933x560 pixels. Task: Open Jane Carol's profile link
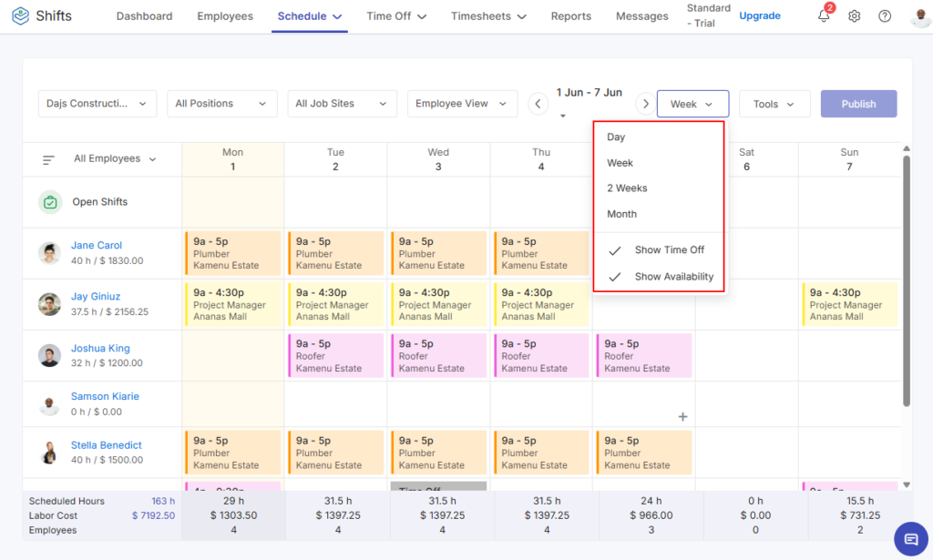tap(97, 246)
